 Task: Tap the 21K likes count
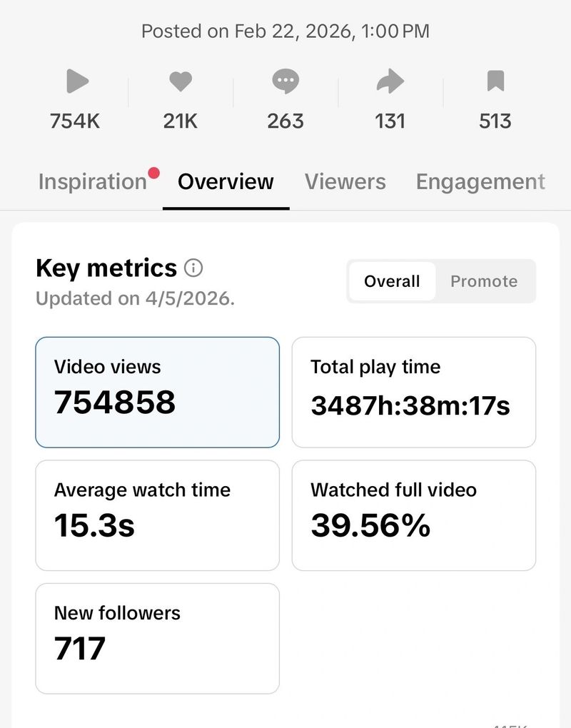[181, 121]
